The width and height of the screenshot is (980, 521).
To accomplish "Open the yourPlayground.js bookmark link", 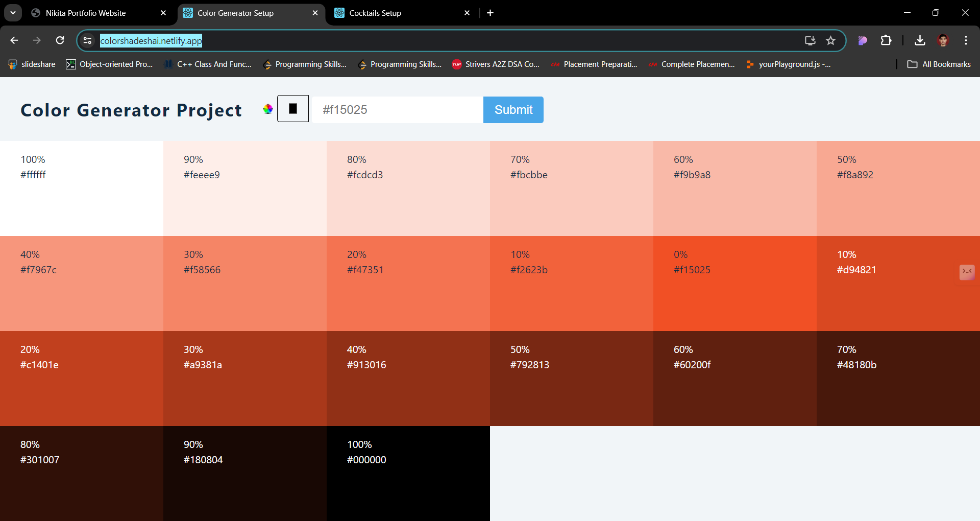I will (789, 64).
